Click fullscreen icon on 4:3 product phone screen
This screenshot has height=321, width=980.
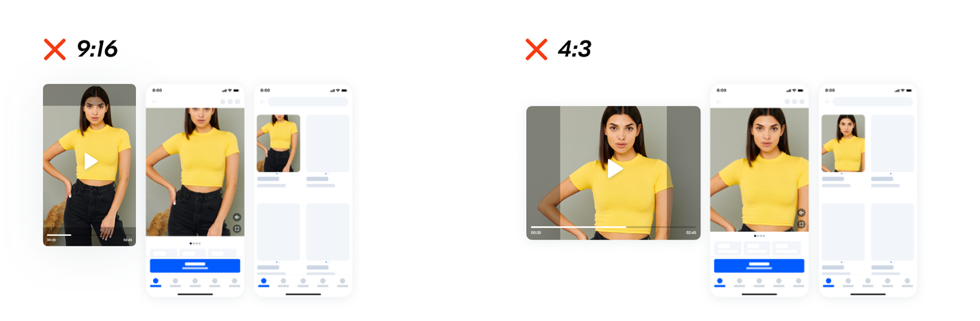click(801, 224)
